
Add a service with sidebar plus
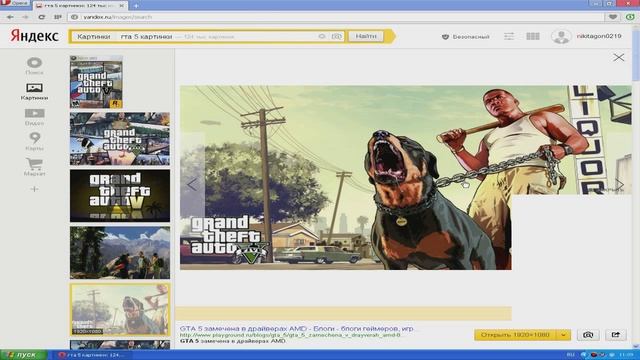[34, 189]
